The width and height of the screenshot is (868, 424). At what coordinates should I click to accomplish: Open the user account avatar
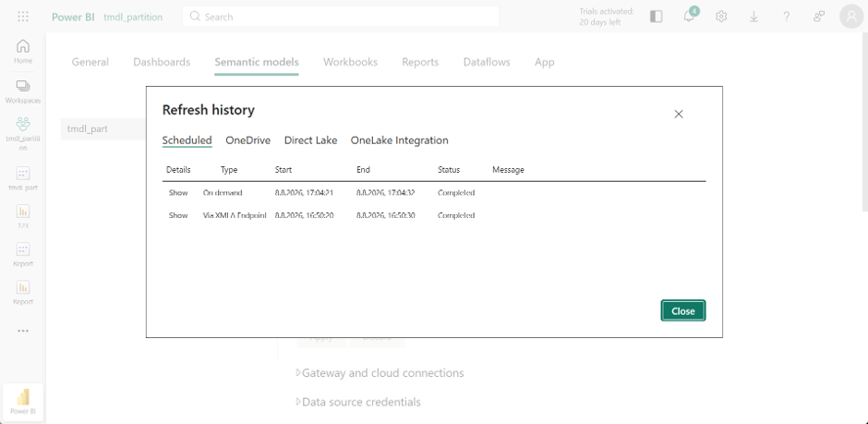point(851,17)
